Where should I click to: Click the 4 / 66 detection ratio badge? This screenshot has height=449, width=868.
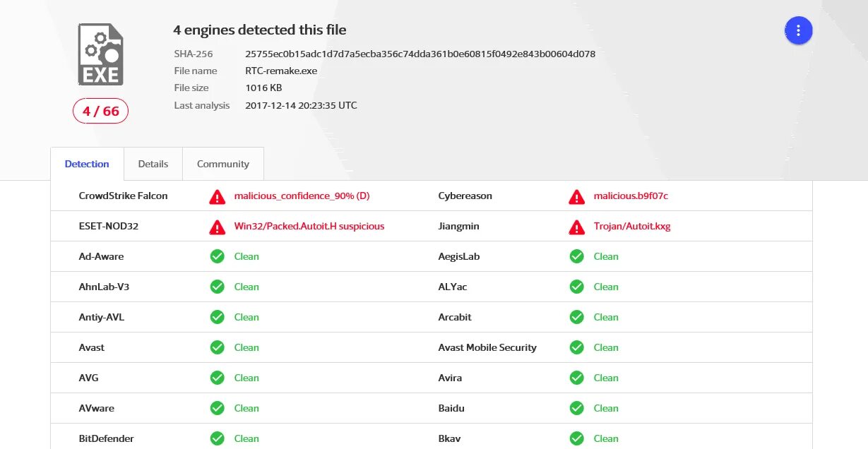[x=100, y=111]
